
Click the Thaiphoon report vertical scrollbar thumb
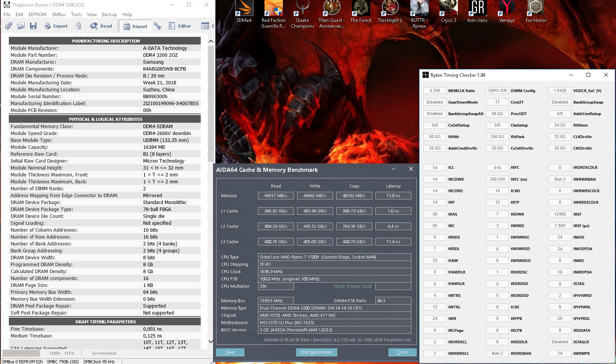[x=211, y=104]
